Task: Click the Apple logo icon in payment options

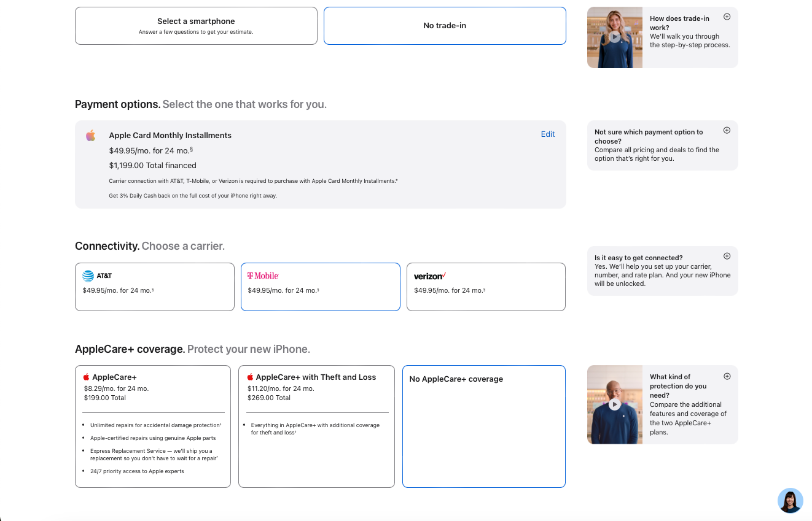Action: (x=91, y=136)
